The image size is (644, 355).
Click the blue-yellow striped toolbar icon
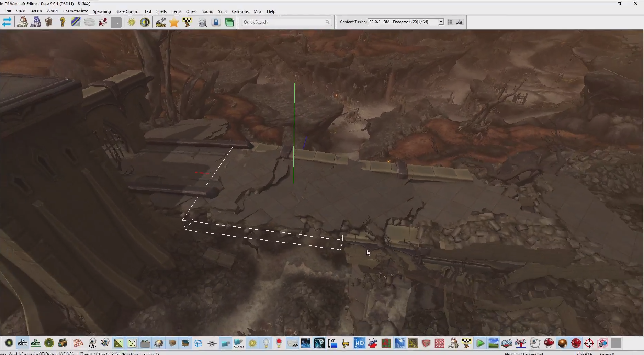pyautogui.click(x=76, y=22)
